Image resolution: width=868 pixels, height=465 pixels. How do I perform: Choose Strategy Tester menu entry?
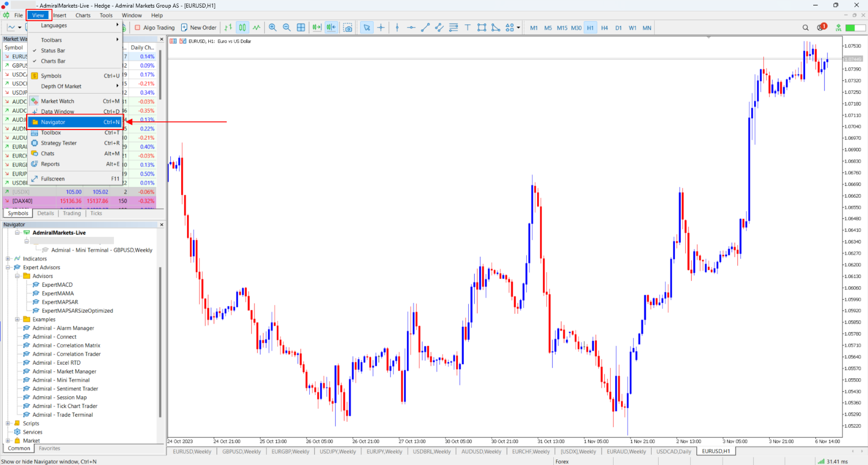(x=75, y=143)
